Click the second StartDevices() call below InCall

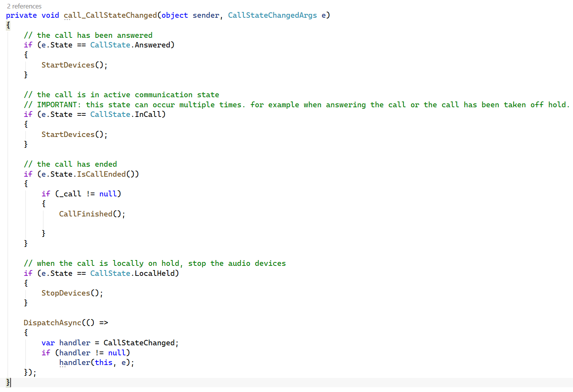tap(74, 134)
